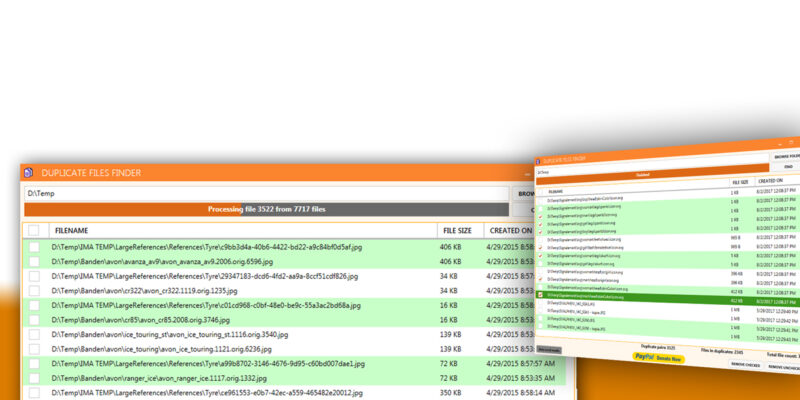
Task: Click the 'Duplicate pairs' count in the small window
Action: point(658,346)
